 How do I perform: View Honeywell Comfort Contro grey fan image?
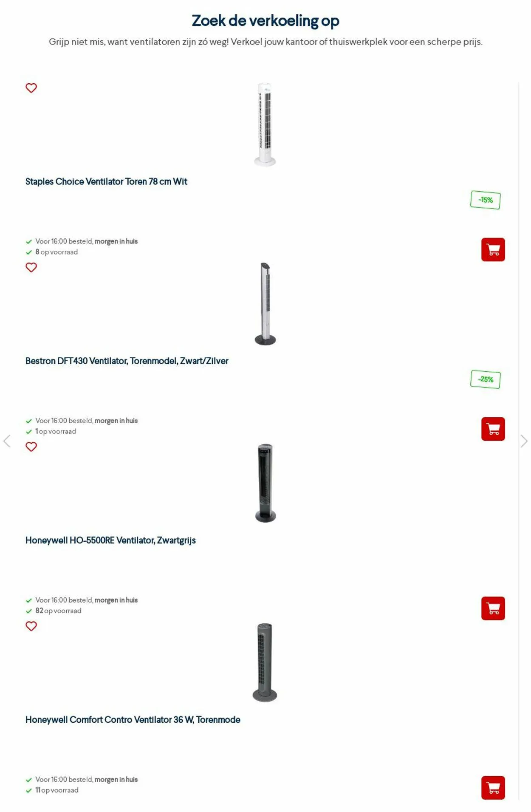[265, 662]
